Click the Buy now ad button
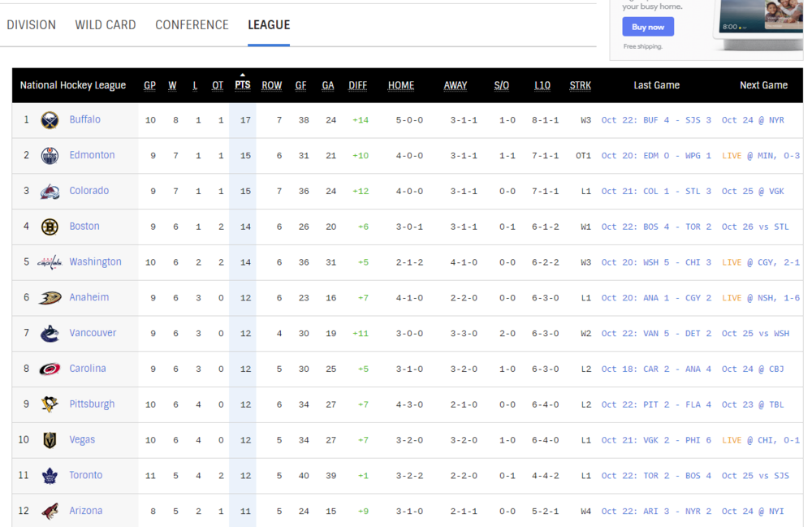The image size is (812, 527). [x=648, y=27]
